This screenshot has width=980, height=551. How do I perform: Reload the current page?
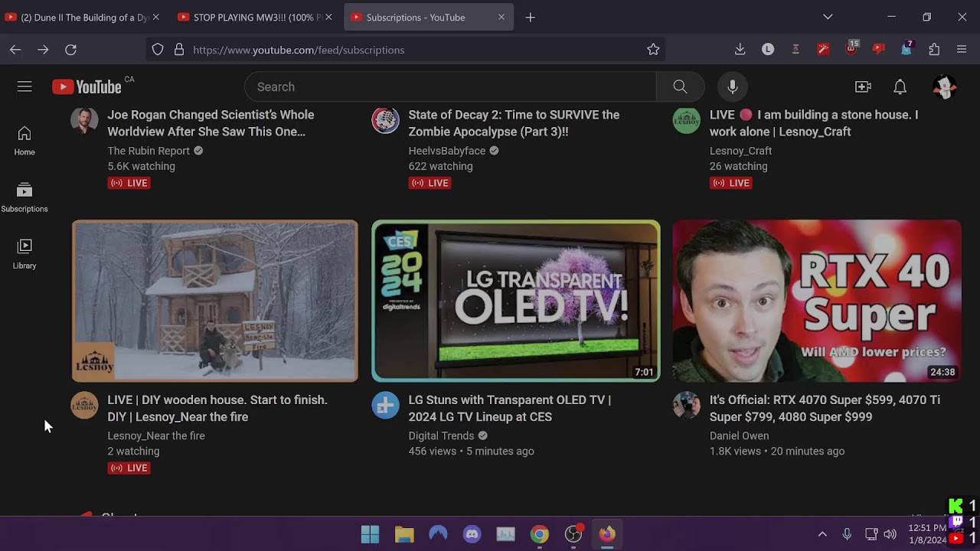pos(70,50)
